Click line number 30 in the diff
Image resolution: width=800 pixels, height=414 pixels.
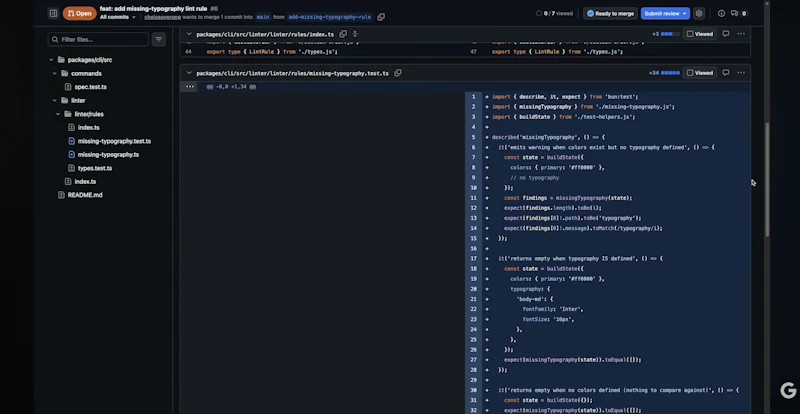473,390
